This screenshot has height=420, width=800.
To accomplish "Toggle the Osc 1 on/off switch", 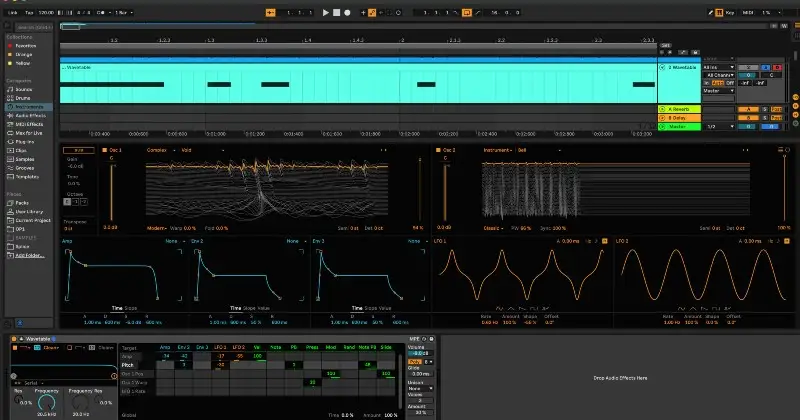I will click(104, 150).
